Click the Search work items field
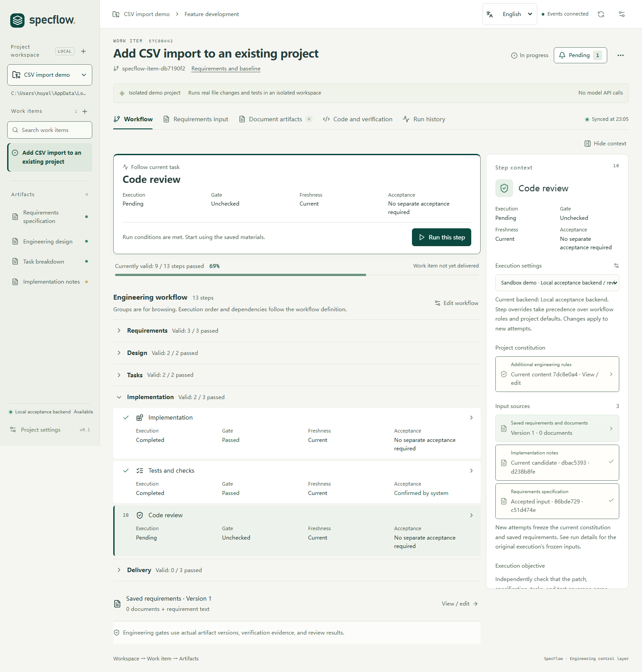This screenshot has width=642, height=672. 49,130
